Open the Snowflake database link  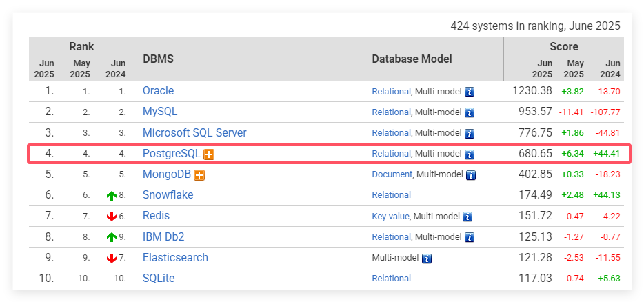click(x=168, y=194)
